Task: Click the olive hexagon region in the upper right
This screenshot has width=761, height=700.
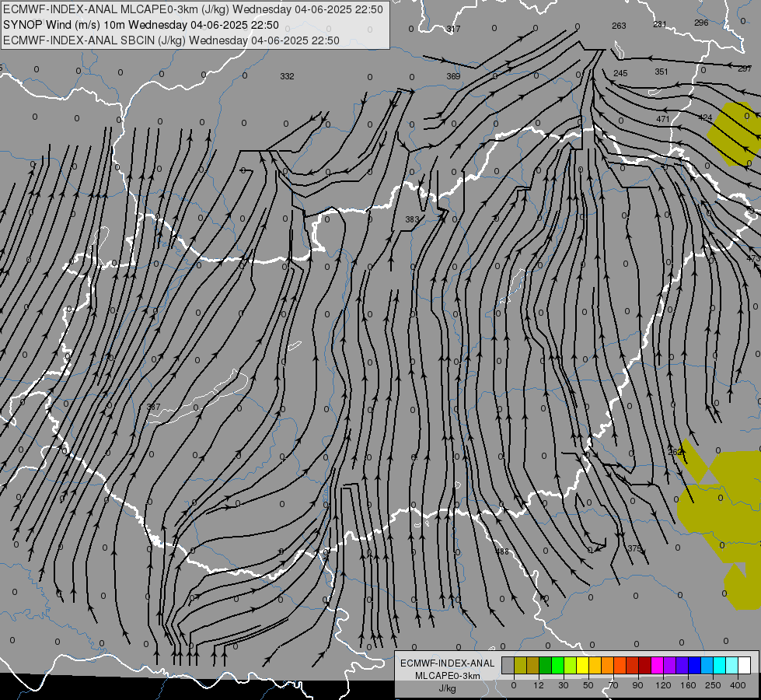Action: [x=734, y=135]
